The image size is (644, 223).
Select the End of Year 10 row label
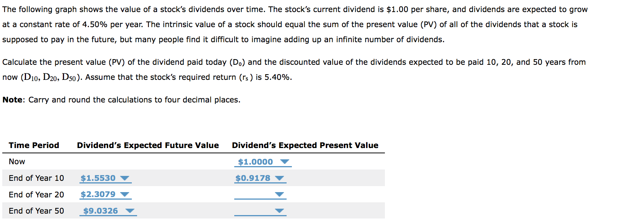click(36, 178)
